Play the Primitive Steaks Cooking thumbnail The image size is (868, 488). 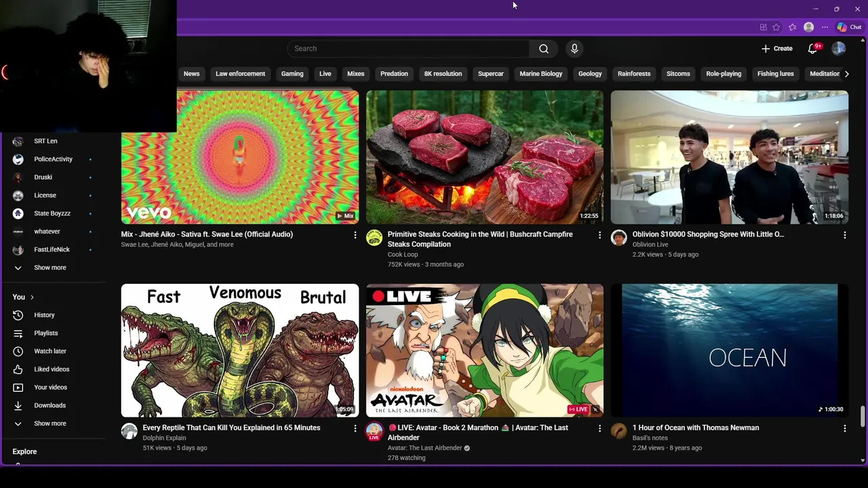[485, 157]
